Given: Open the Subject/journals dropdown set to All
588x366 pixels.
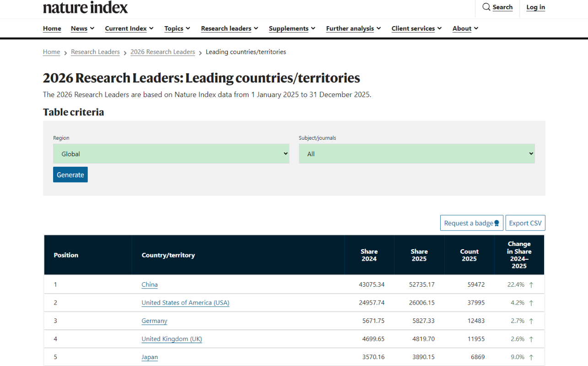Looking at the screenshot, I should pos(417,154).
